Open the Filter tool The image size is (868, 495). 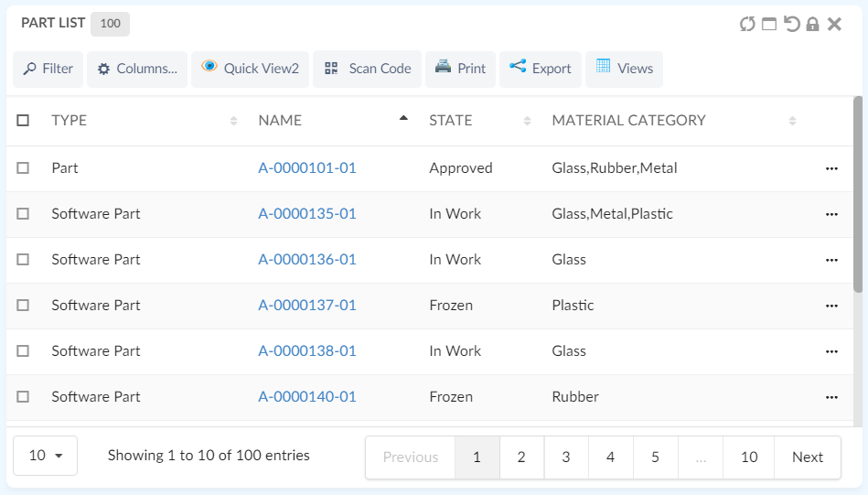tap(48, 69)
